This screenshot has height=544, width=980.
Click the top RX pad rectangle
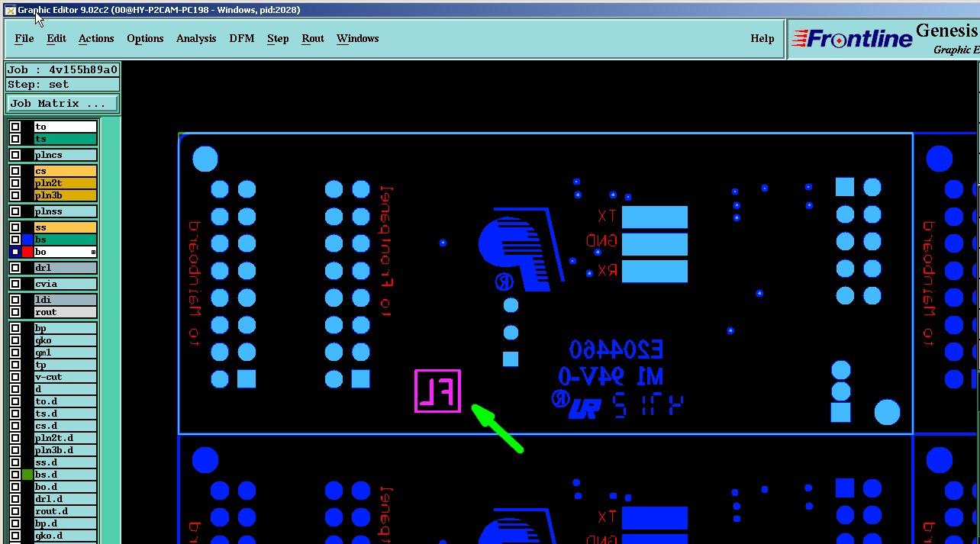(x=655, y=271)
